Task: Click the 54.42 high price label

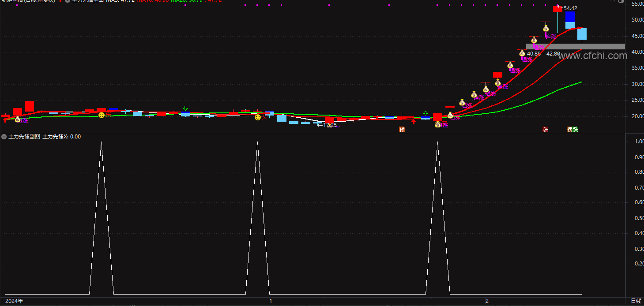Action: 570,8
